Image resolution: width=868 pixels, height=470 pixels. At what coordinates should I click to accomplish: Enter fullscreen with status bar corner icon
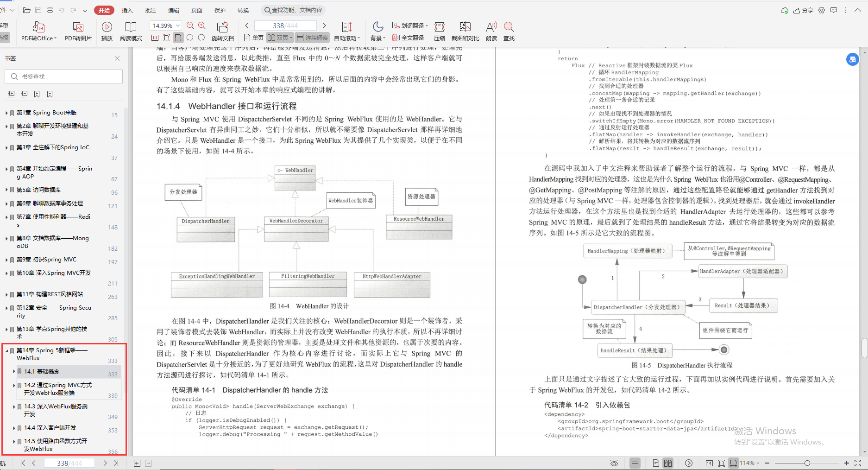(x=858, y=463)
